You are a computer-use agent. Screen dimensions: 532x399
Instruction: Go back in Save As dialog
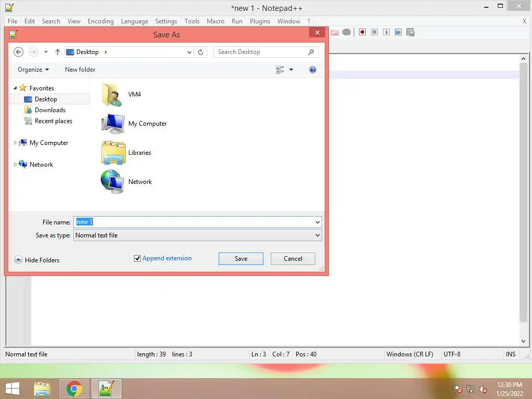point(18,52)
